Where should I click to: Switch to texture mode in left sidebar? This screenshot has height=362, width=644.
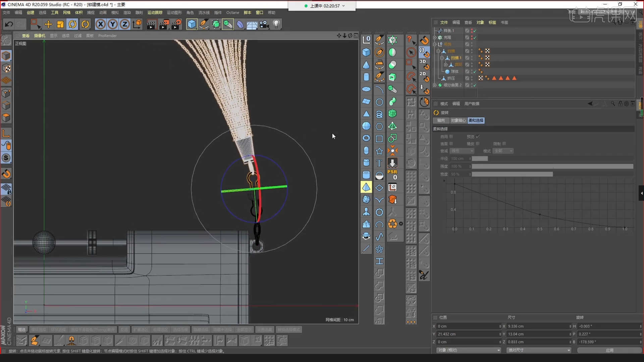pyautogui.click(x=6, y=68)
